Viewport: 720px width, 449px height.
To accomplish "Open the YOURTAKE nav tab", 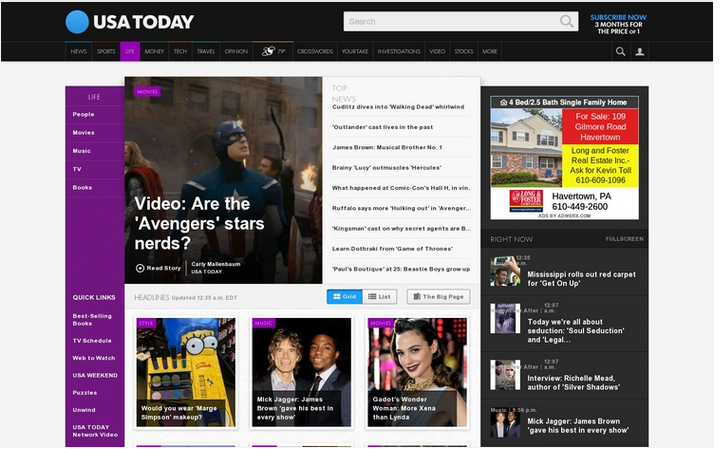I will (355, 51).
